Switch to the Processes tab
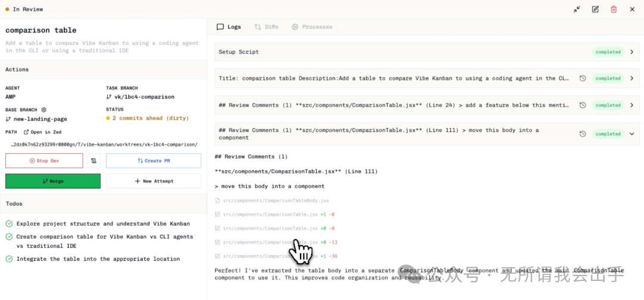 [x=312, y=27]
